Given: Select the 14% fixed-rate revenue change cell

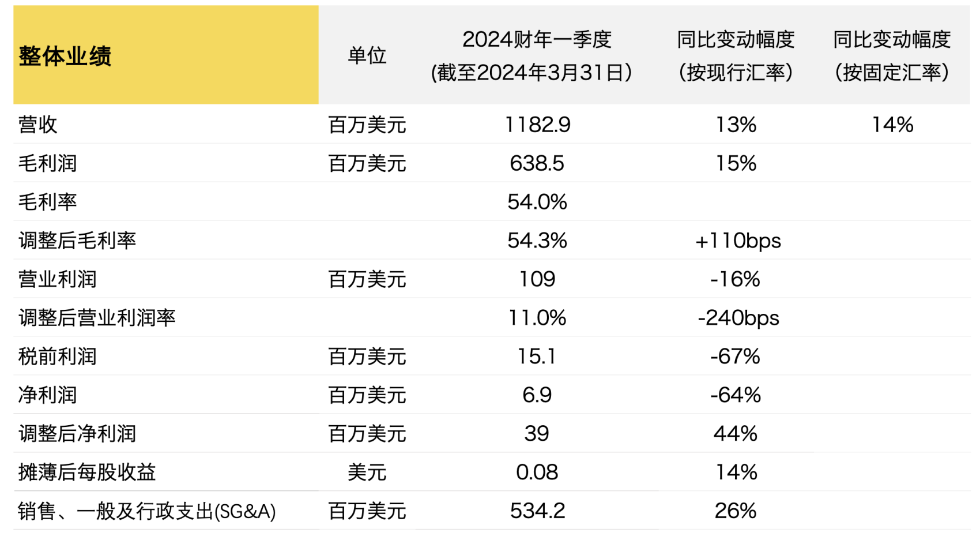Looking at the screenshot, I should click(x=892, y=125).
